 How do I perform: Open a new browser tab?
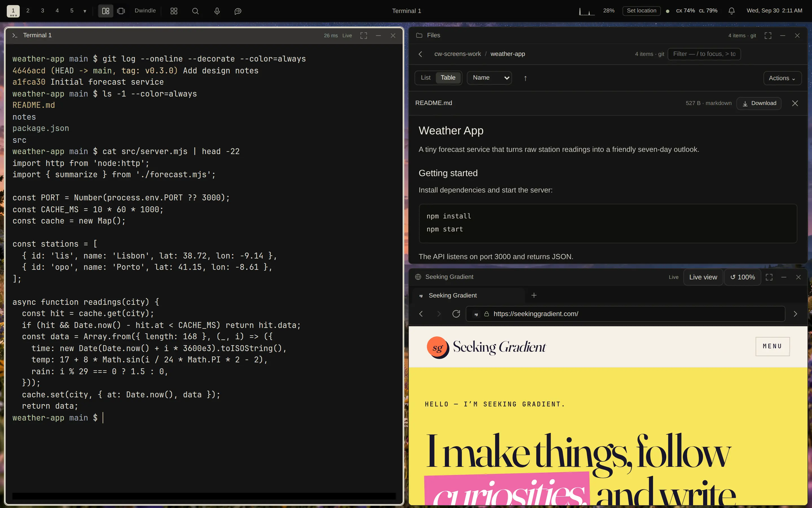(x=534, y=295)
